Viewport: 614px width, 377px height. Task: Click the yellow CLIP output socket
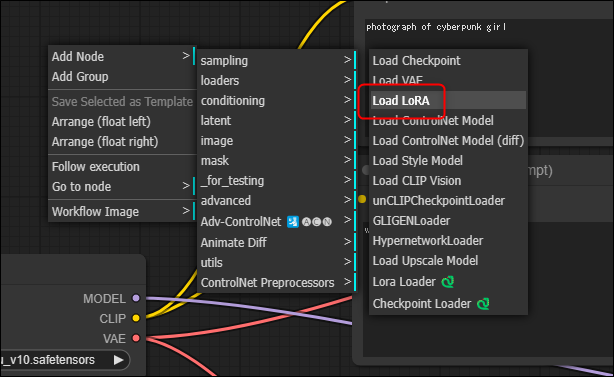(136, 318)
